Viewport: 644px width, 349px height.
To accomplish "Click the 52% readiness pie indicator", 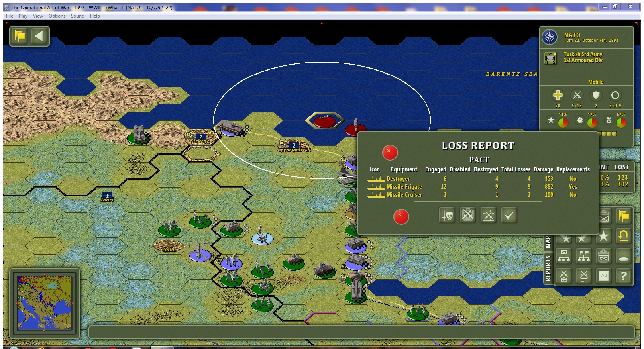I will pyautogui.click(x=592, y=123).
